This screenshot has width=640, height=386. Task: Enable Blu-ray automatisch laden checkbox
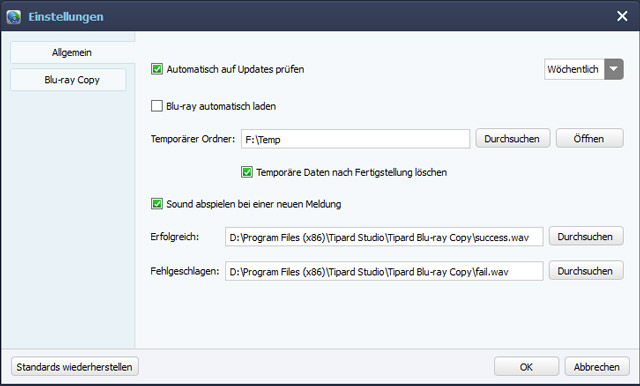pos(157,106)
